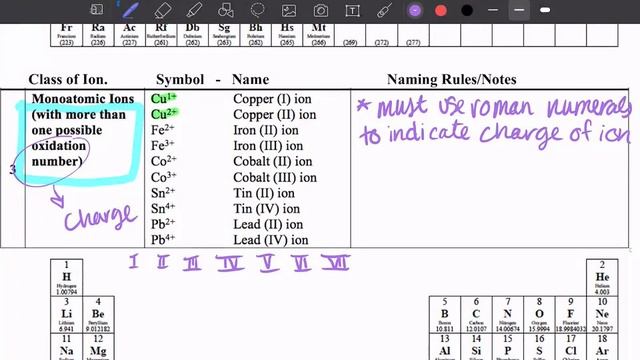Select the Text box tool
640x360 pixels.
coord(353,11)
